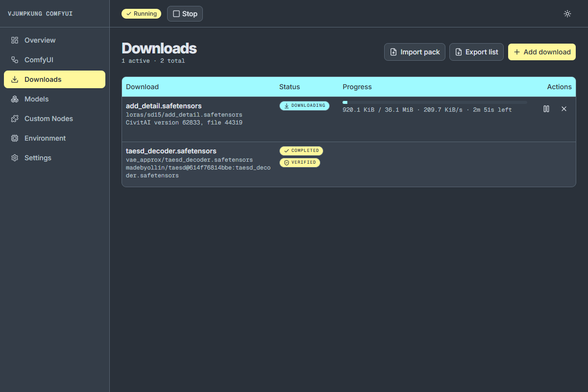Select Models in the sidebar
The height and width of the screenshot is (392, 588).
54,99
